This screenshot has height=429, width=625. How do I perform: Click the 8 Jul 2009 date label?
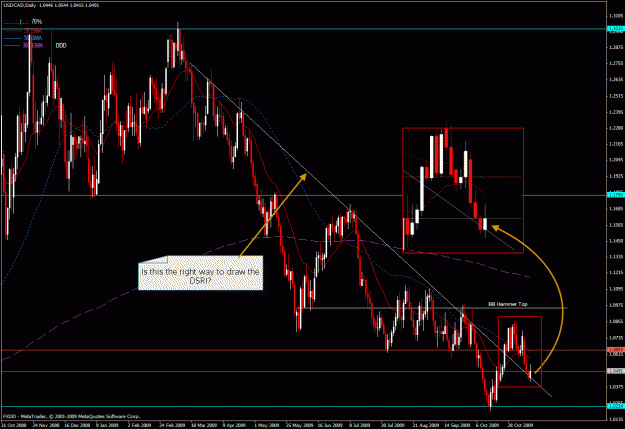360,425
